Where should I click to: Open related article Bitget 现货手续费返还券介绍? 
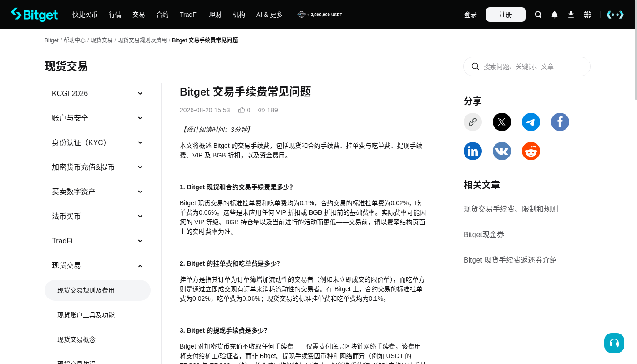(x=511, y=260)
